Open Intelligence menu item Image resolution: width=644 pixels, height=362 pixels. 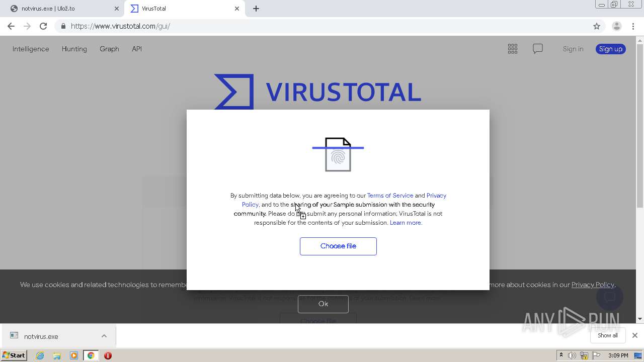(31, 49)
